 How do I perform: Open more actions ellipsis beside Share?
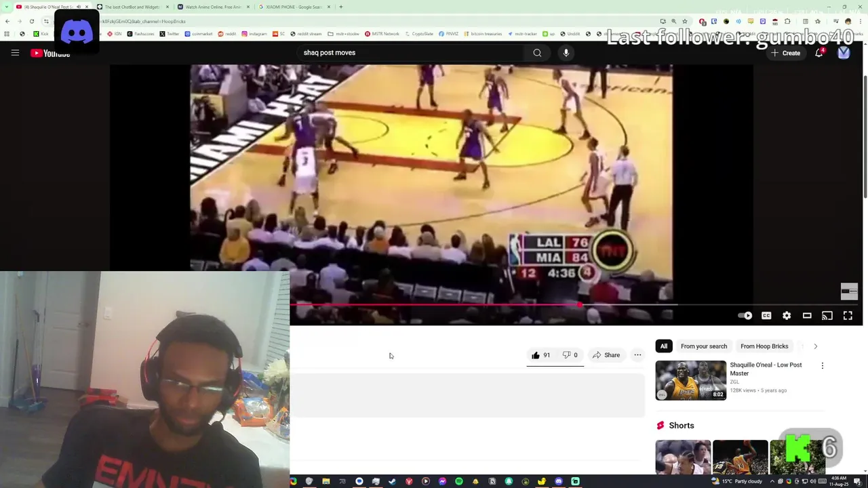(637, 355)
